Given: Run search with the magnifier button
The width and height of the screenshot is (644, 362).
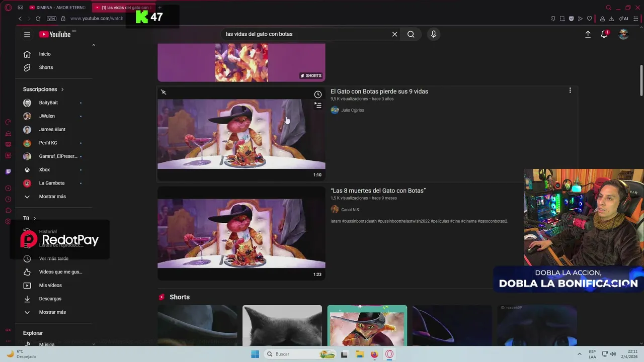Looking at the screenshot, I should [x=411, y=34].
